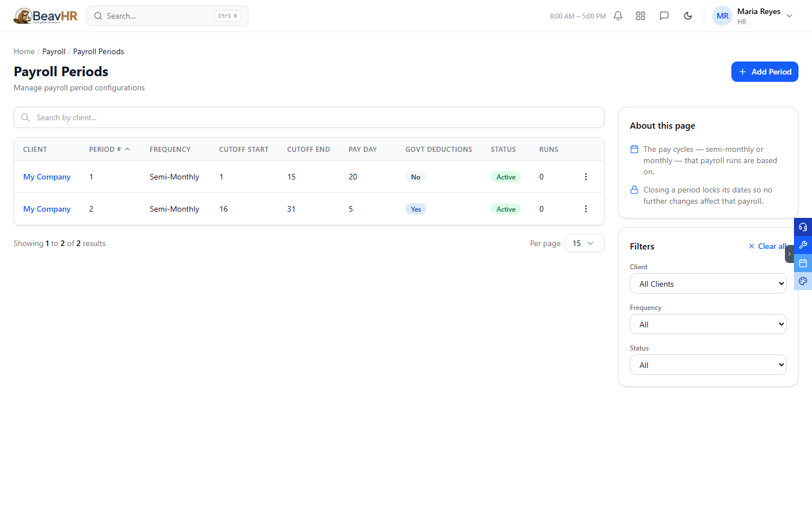Viewport: 812px width, 508px height.
Task: Click the calendar side icon
Action: coord(803,263)
